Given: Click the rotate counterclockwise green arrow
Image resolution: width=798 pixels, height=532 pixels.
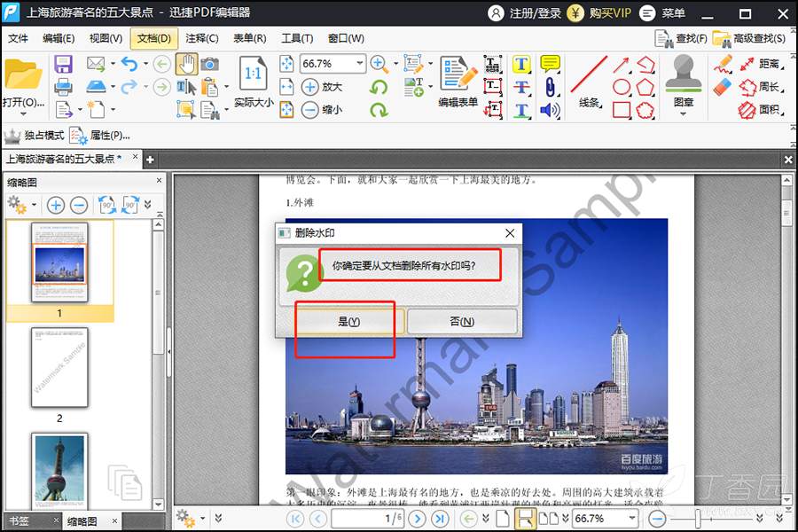Looking at the screenshot, I should click(379, 87).
